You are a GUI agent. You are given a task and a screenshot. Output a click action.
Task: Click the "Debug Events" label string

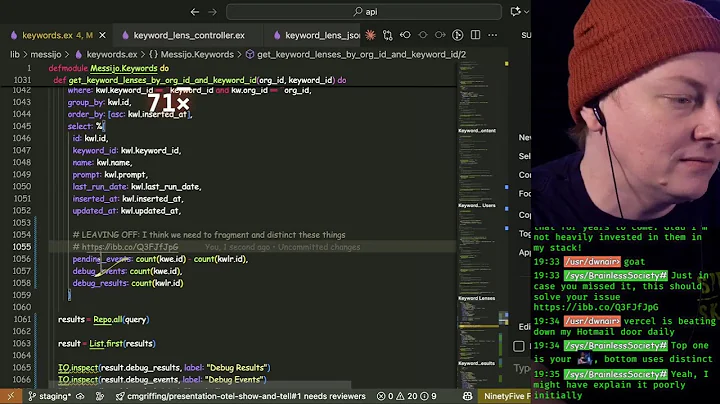click(x=235, y=380)
